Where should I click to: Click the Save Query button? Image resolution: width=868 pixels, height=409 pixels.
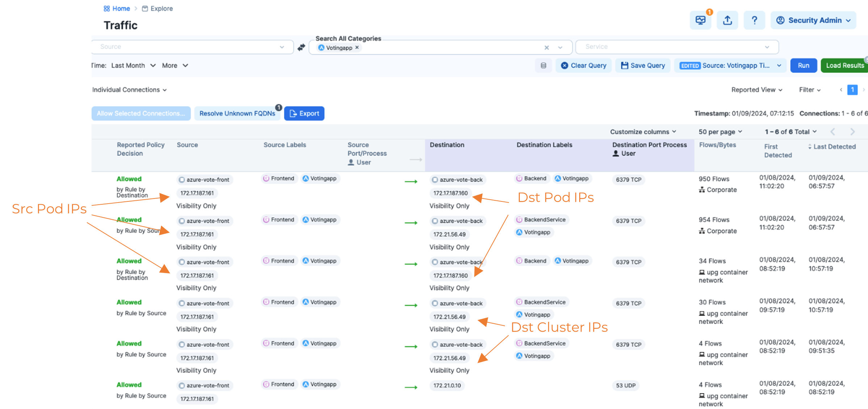643,65
